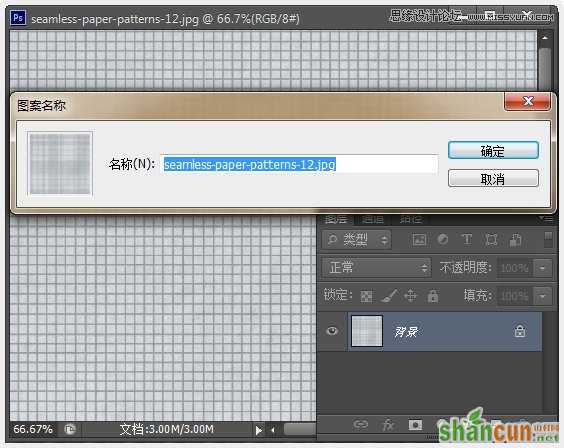
Task: Toggle lock all padlock icon
Action: (433, 296)
